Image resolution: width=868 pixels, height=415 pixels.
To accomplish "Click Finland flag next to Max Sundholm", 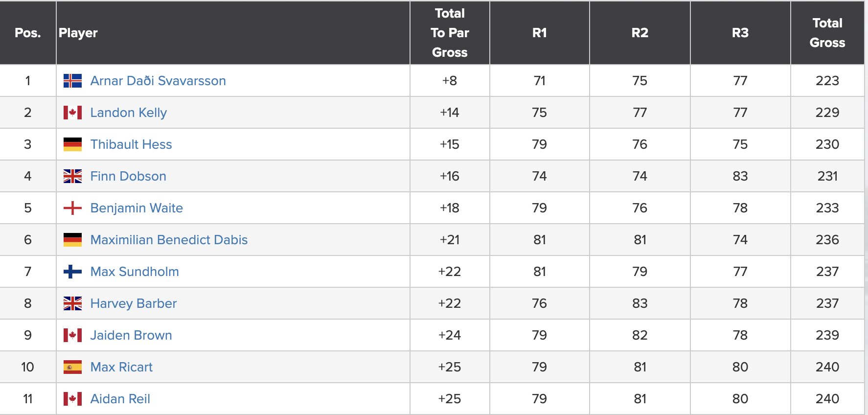I will coord(72,272).
